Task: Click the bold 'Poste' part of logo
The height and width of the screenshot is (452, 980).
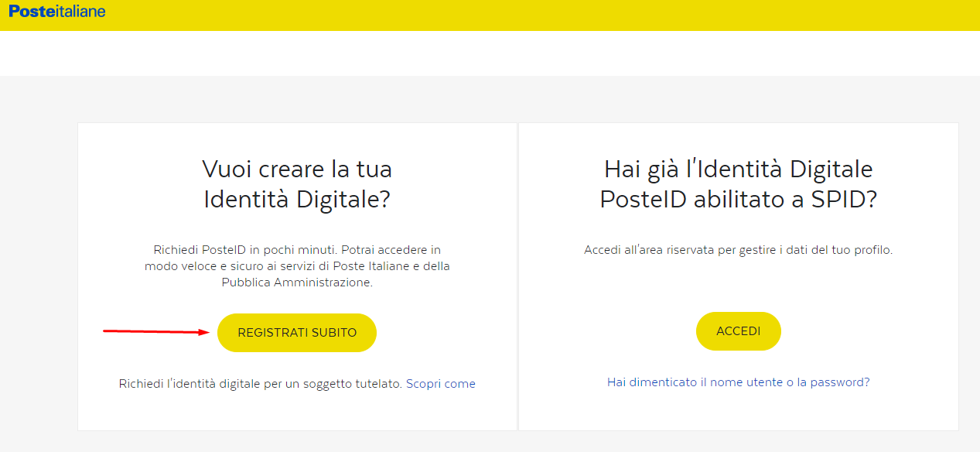Action: [x=28, y=12]
